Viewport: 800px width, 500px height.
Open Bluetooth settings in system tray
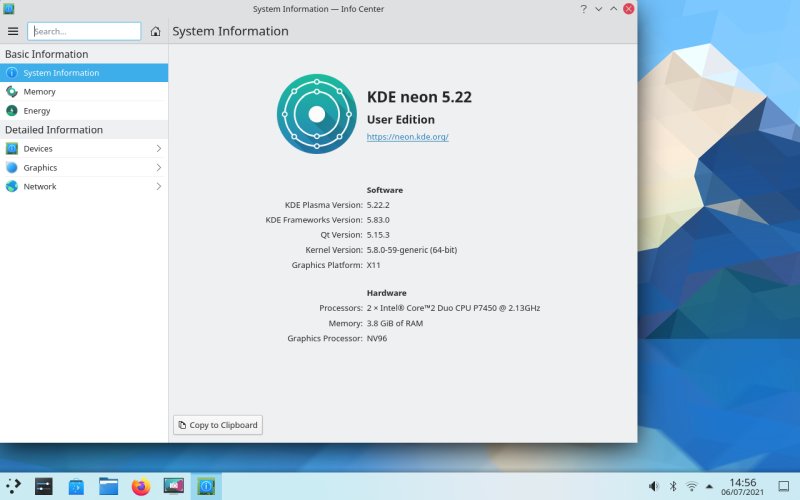pos(673,486)
